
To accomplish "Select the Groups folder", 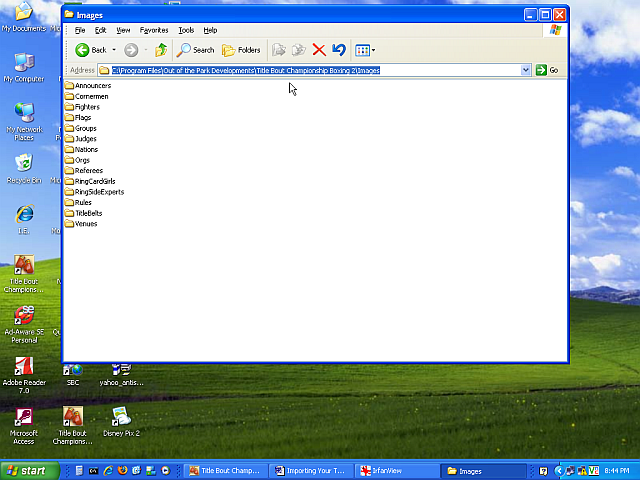I will tap(81, 128).
